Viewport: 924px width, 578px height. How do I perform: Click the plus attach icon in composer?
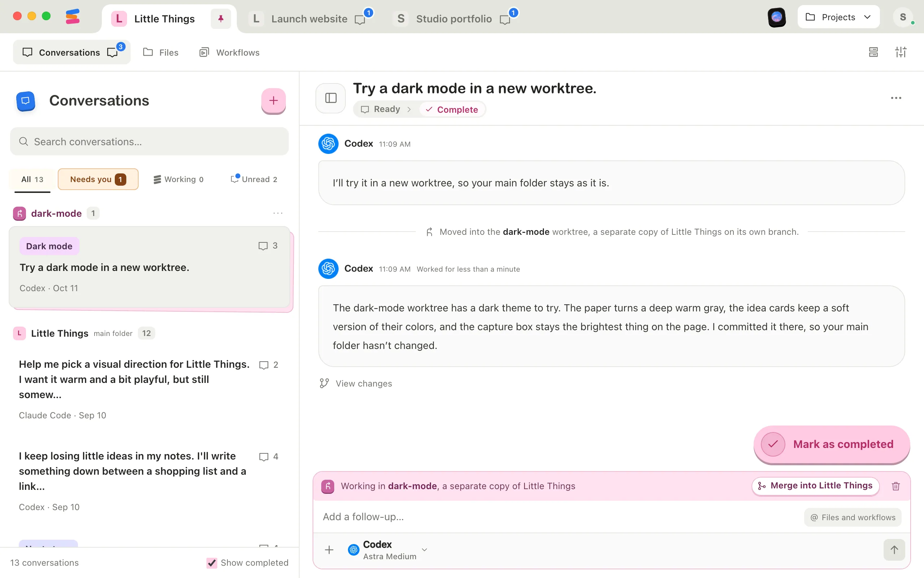tap(329, 550)
